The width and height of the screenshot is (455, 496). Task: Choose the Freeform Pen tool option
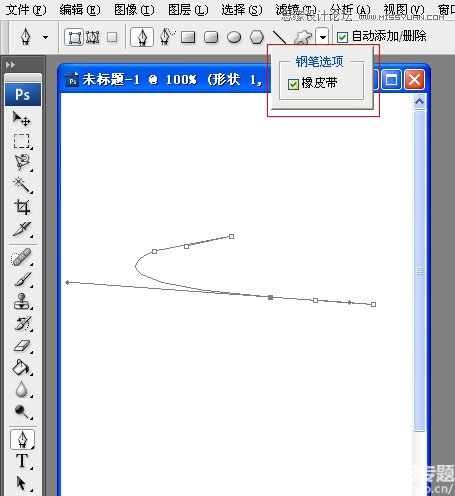tap(167, 36)
